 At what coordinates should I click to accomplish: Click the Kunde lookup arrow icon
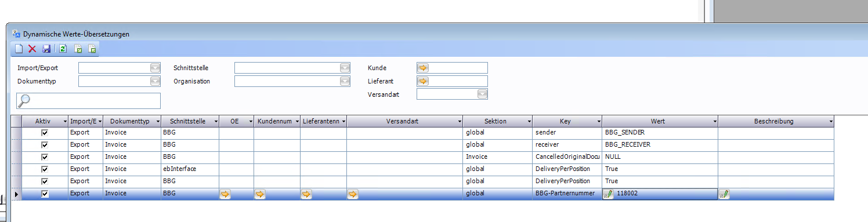point(423,68)
